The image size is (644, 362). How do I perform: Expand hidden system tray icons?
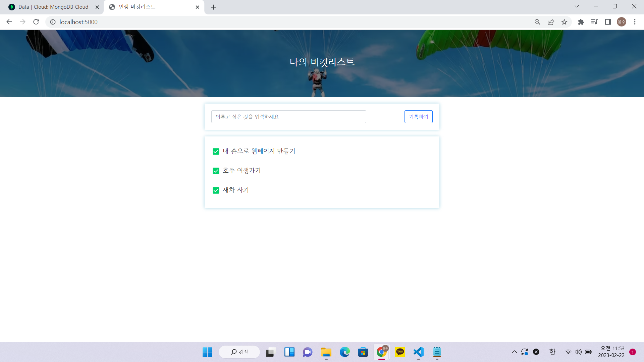pos(514,352)
